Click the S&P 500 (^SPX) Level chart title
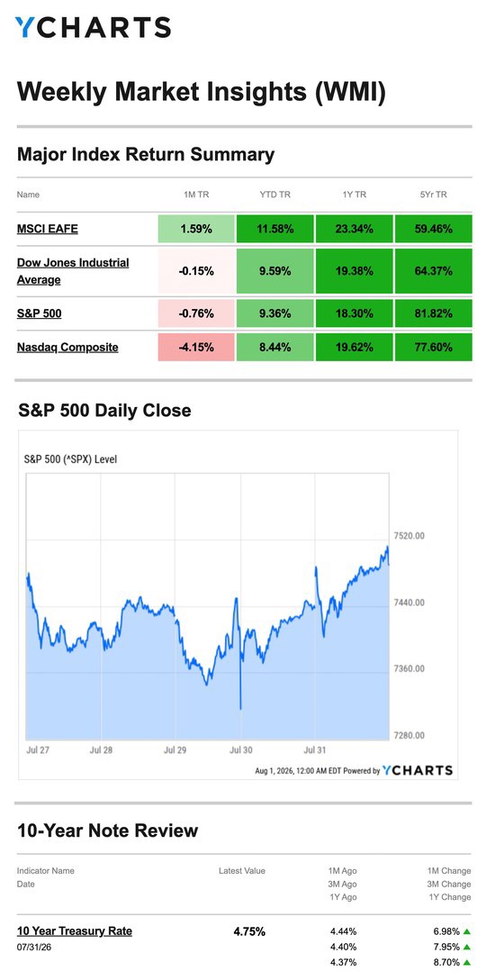Viewport: 486px width, 980px height. click(70, 459)
